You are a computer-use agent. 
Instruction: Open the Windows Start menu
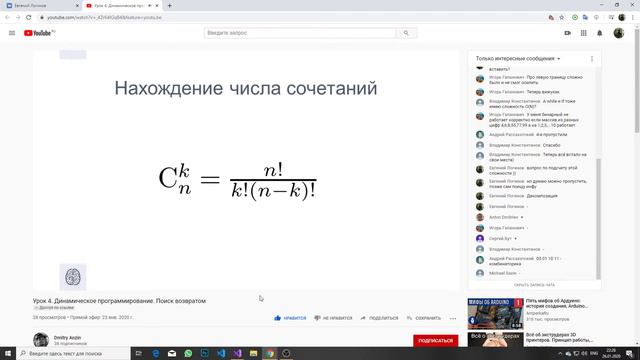point(8,353)
